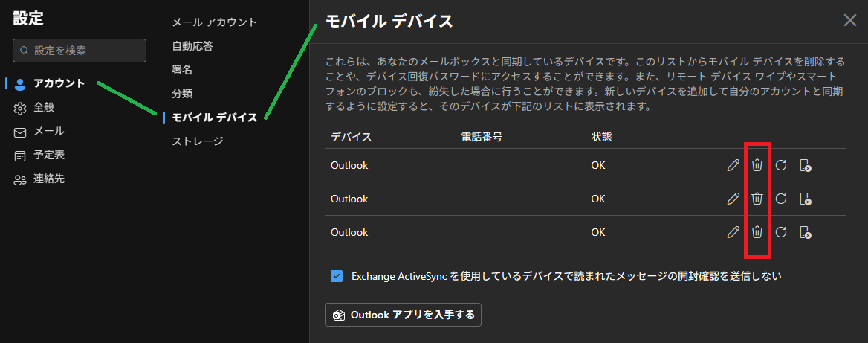Click 電話番号 column header
The height and width of the screenshot is (343, 868).
pos(482,136)
